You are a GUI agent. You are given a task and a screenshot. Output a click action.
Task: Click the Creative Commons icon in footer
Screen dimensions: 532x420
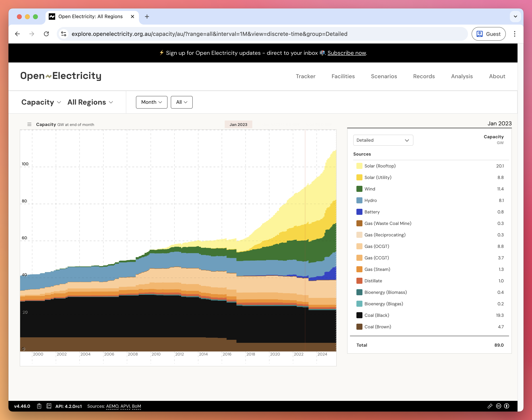(x=498, y=406)
